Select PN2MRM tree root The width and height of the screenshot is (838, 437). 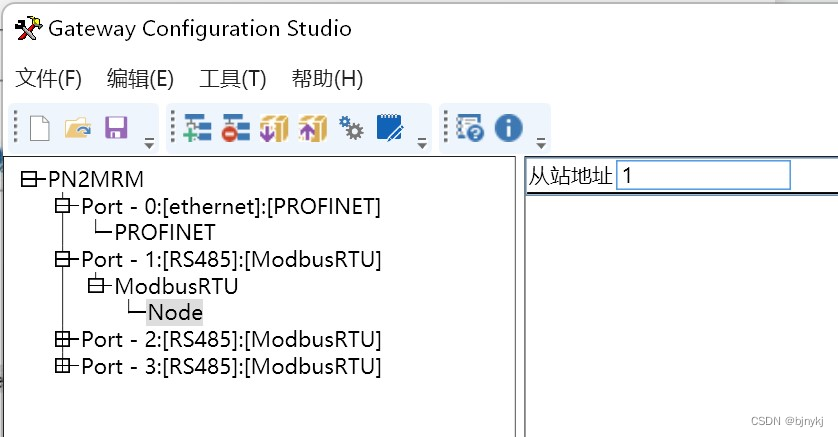[96, 180]
